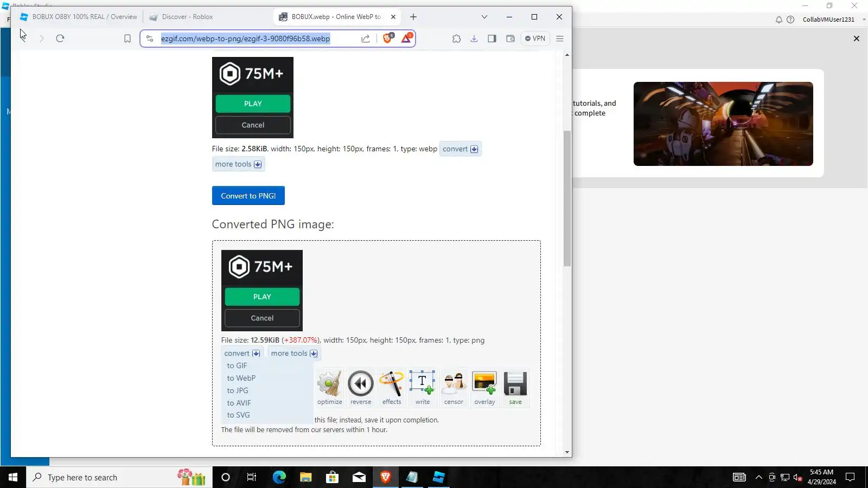Expand CollabVMUser1231 account dropdown
The image size is (868, 488).
pos(864,20)
